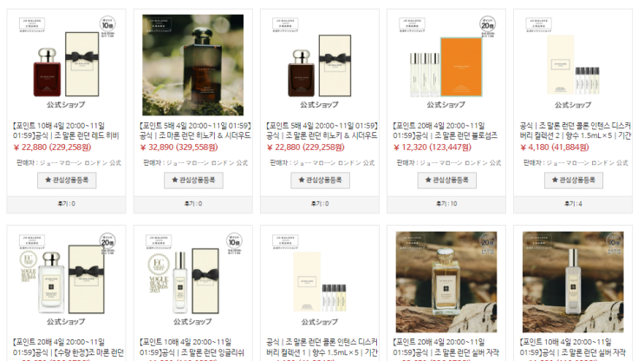Open the discovery collection 2 product title

click(575, 130)
